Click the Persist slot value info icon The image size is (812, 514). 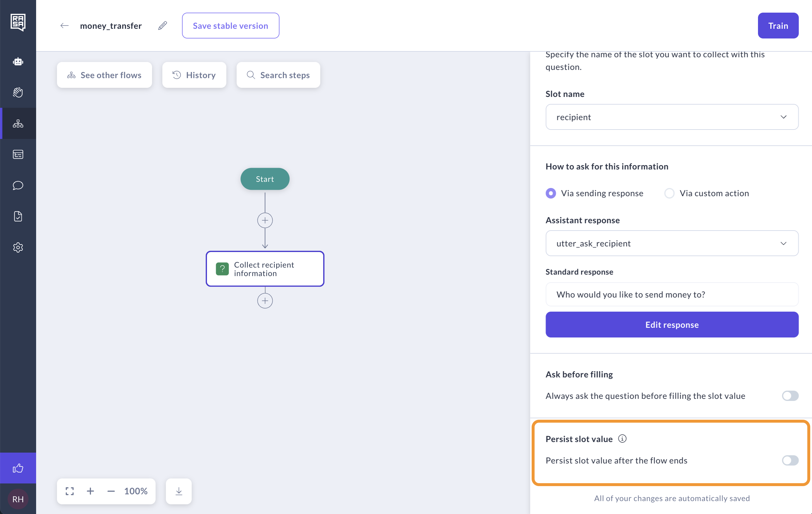click(622, 439)
